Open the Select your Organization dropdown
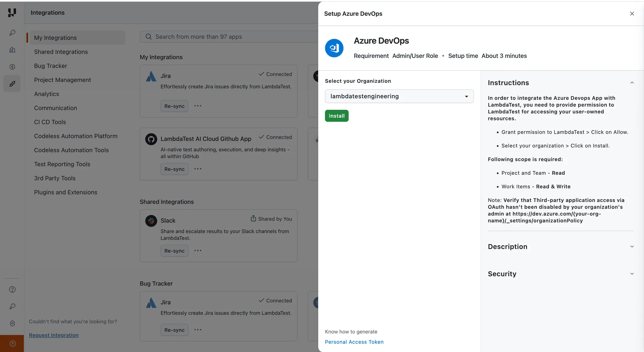 399,96
